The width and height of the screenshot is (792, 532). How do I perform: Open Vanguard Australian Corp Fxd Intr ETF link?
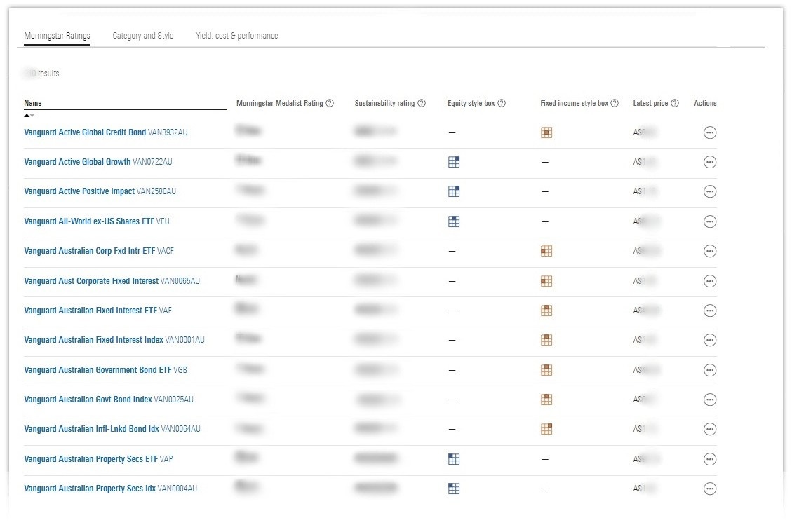click(x=90, y=251)
